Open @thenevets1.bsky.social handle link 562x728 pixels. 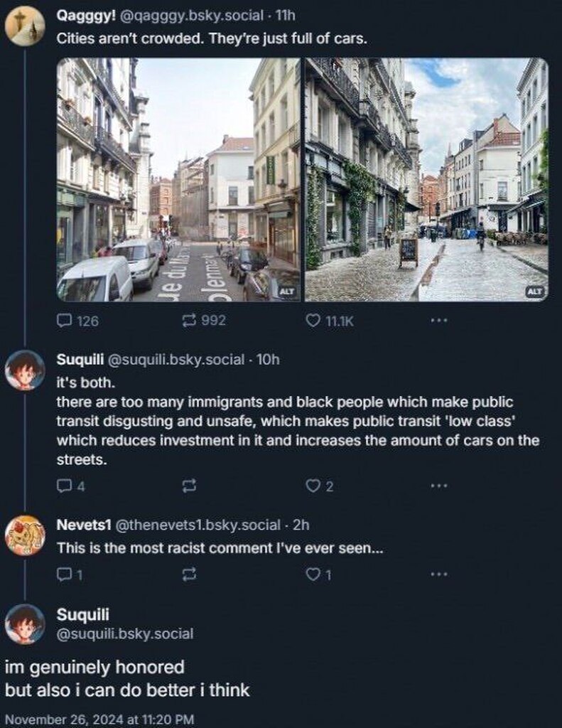pyautogui.click(x=197, y=525)
